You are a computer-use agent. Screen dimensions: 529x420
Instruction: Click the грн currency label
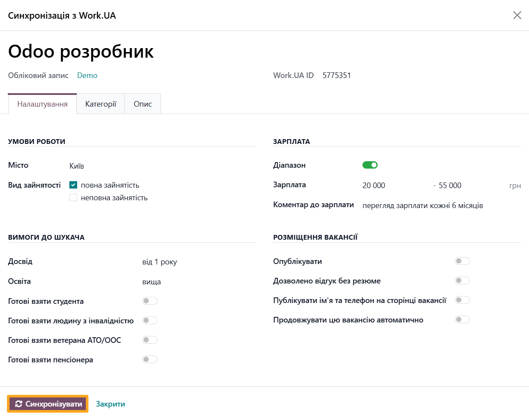(x=515, y=186)
